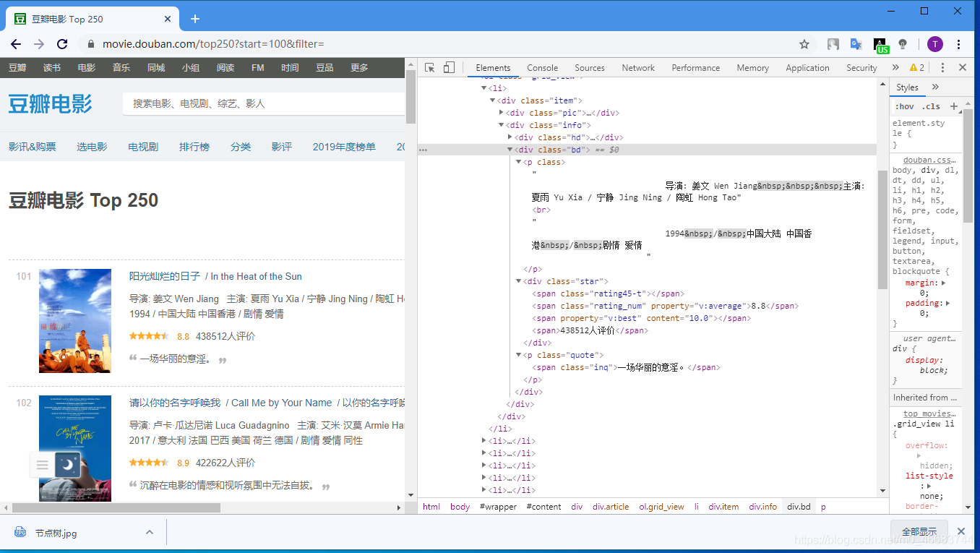Click the 节点树.jpg download file icon
This screenshot has height=553, width=980.
coord(20,533)
